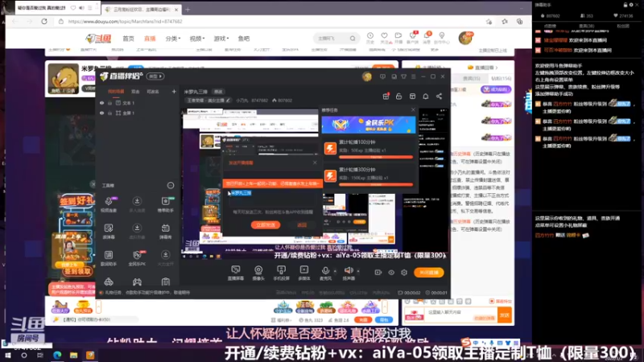Viewport: 644px width, 362px height.
Task: Add a new scene with plus icon
Action: pos(174,92)
